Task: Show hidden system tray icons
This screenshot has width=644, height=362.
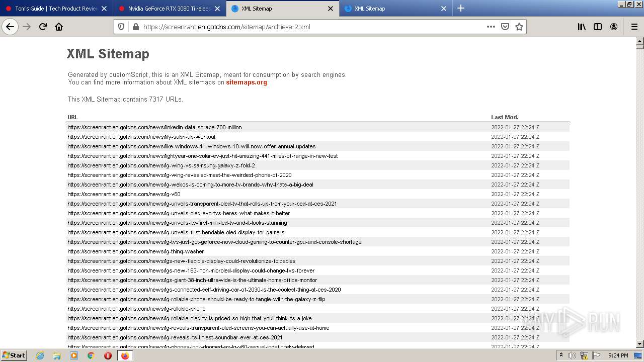Action: point(561,355)
